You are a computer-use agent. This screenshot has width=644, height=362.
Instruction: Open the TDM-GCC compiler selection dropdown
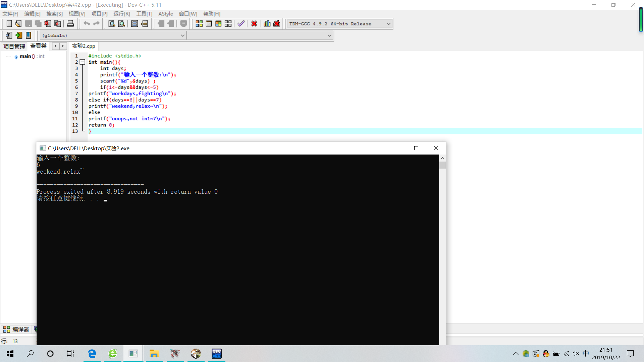click(x=388, y=24)
